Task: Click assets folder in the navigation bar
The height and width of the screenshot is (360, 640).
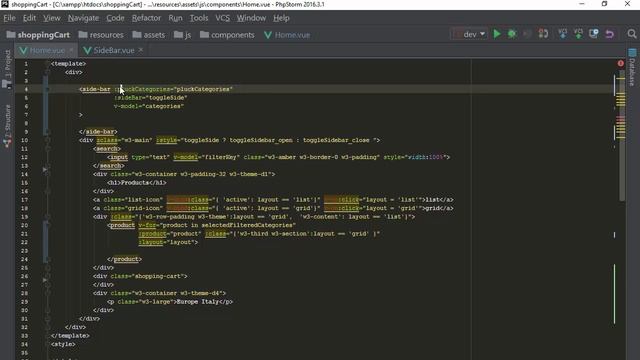Action: 149,35
